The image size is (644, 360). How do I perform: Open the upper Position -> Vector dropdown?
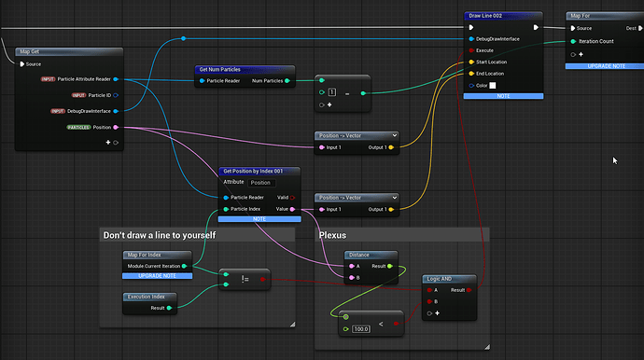[x=394, y=135]
